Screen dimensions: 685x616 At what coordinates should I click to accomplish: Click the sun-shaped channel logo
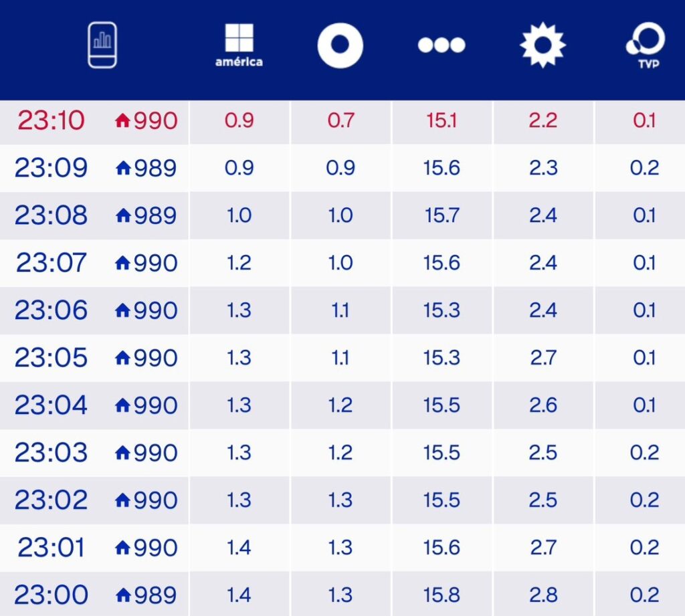(x=543, y=45)
